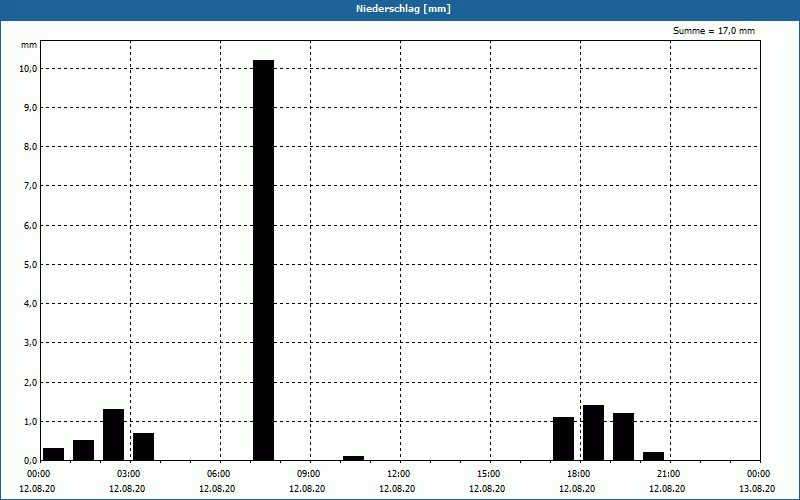800x500 pixels.
Task: Select the 1.2 mm evening bar, third of four
Action: tap(623, 437)
